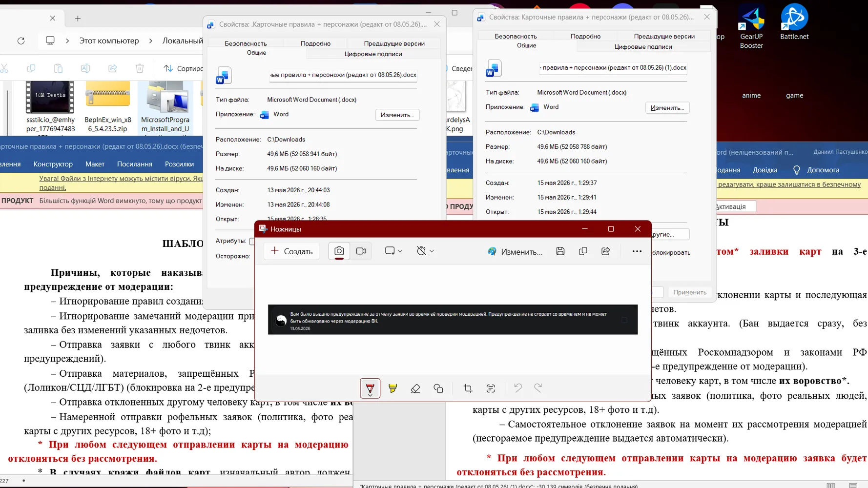
Task: Click the Rename icon in Explorer toolbar
Action: pos(85,68)
